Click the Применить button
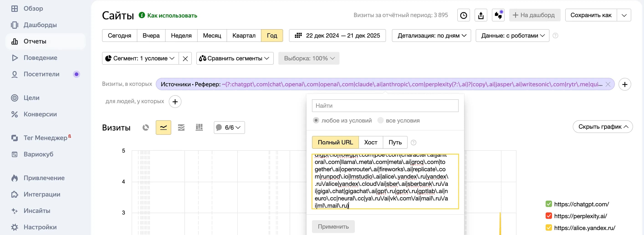644x235 pixels. 333,227
